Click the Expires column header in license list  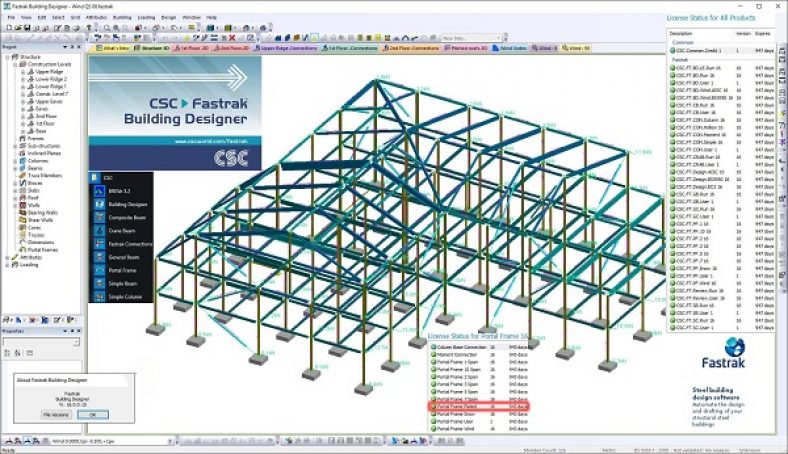click(x=762, y=34)
